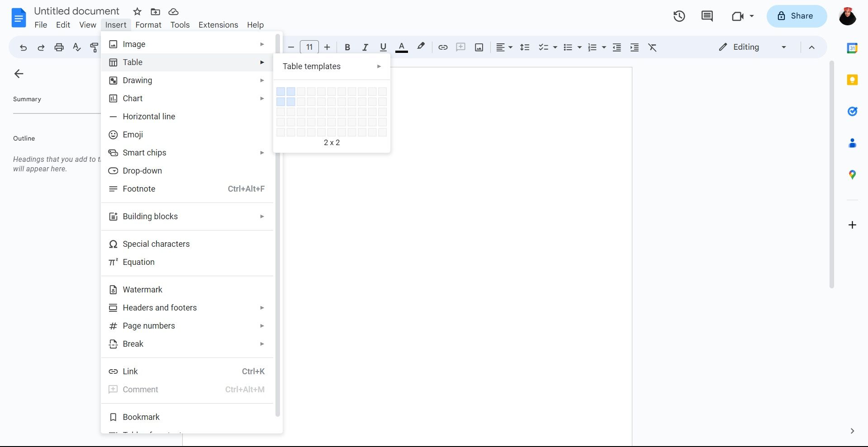Select the Paint format tool

(94, 47)
